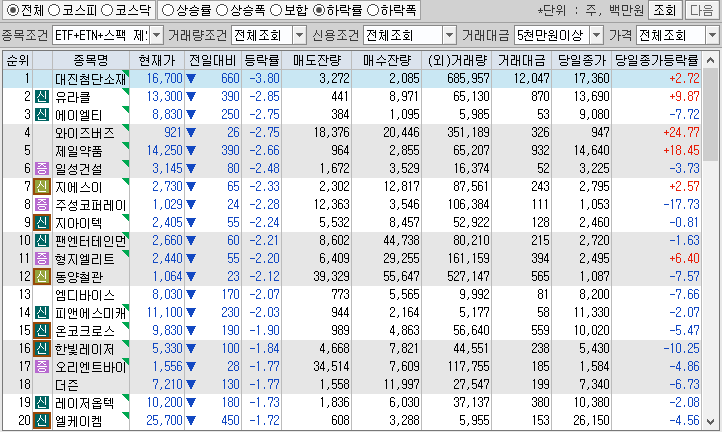Select stock name 유라클

73,97
